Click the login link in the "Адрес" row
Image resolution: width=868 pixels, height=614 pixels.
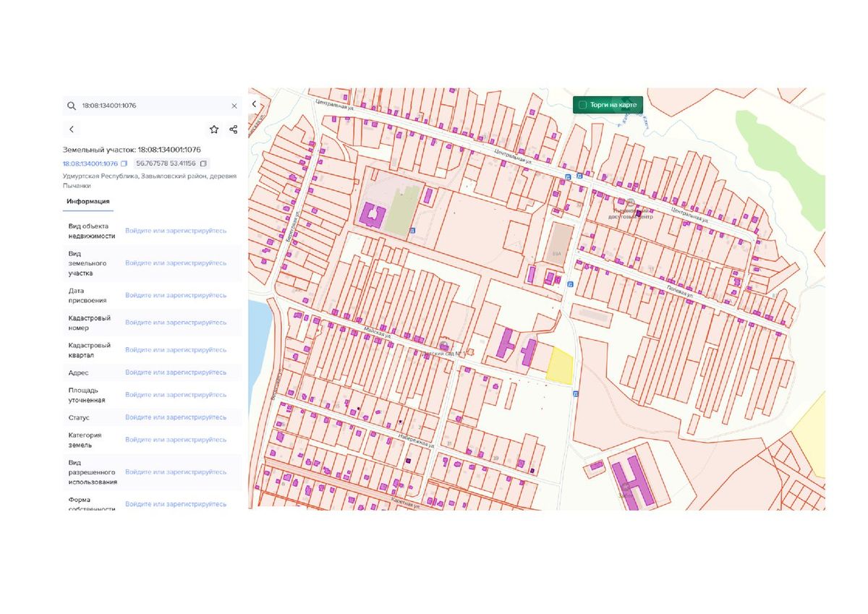pos(176,372)
